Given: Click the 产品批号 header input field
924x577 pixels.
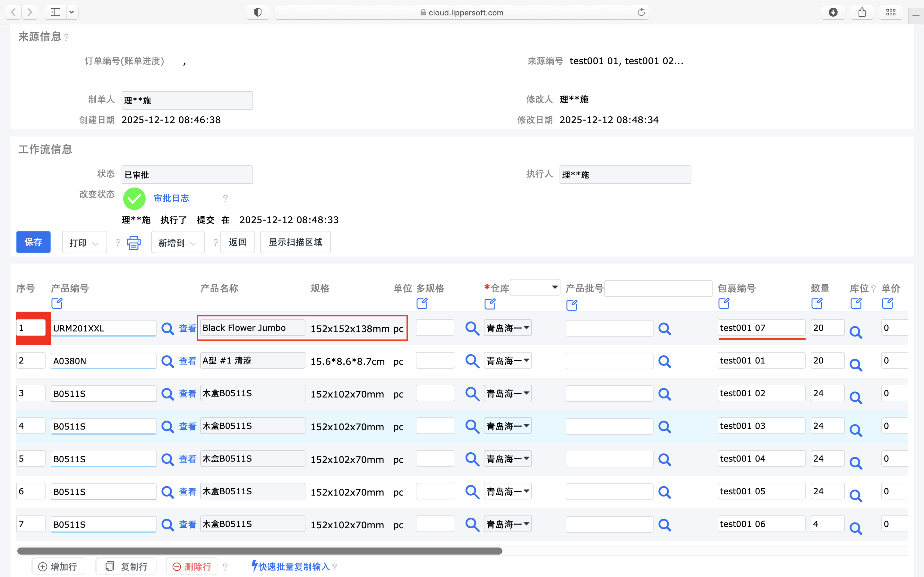Looking at the screenshot, I should pyautogui.click(x=658, y=288).
